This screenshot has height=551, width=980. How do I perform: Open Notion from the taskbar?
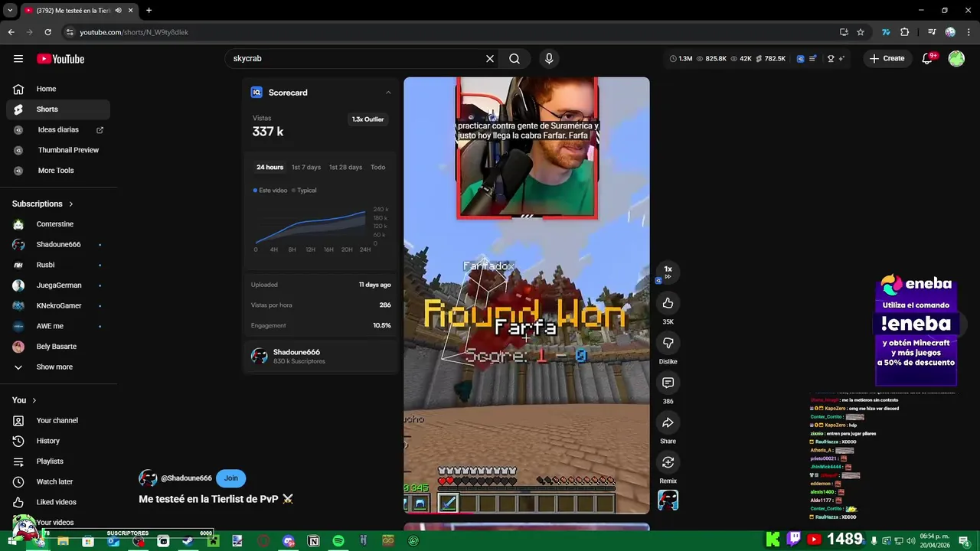tap(313, 541)
